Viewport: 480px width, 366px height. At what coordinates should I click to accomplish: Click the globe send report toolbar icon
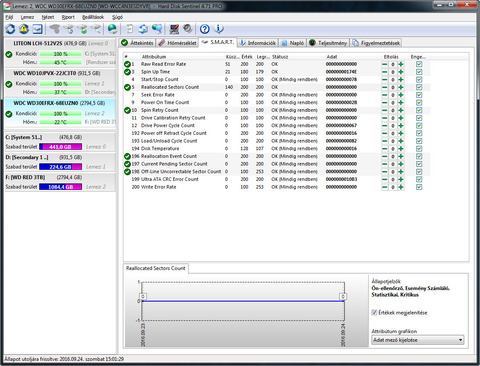(x=113, y=29)
